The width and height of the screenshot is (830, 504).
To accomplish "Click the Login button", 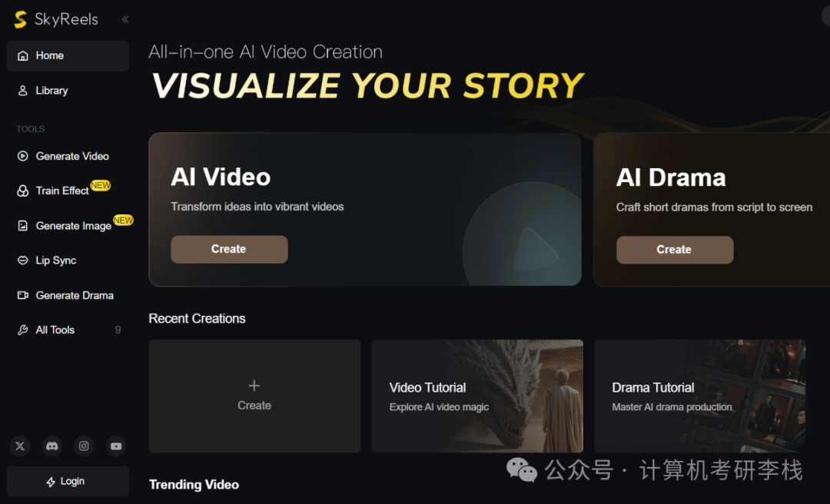I will click(68, 482).
